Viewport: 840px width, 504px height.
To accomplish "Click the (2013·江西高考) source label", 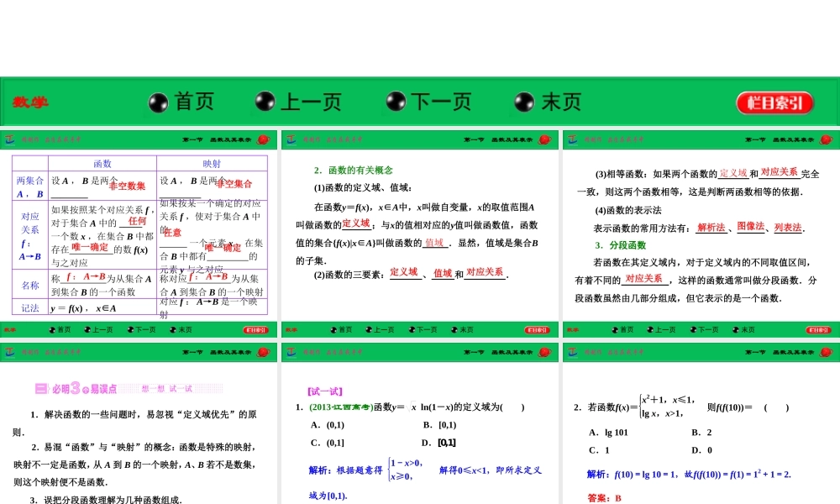I will tap(341, 407).
